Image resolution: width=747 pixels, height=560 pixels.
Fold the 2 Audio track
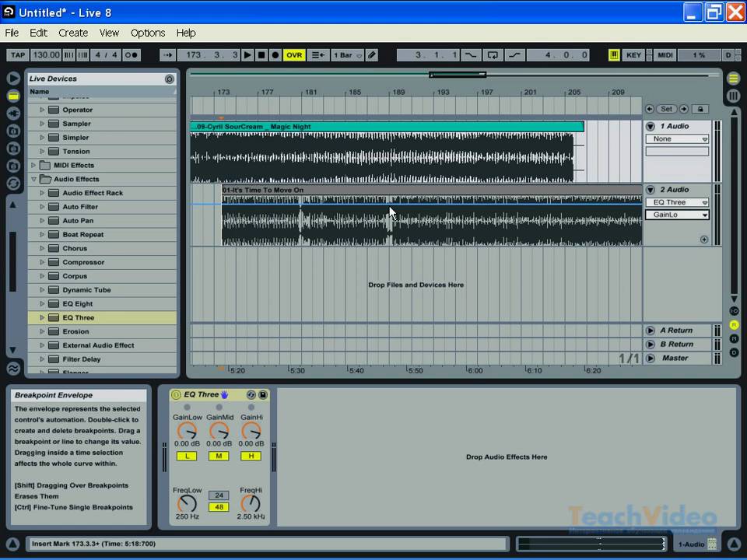tap(651, 190)
